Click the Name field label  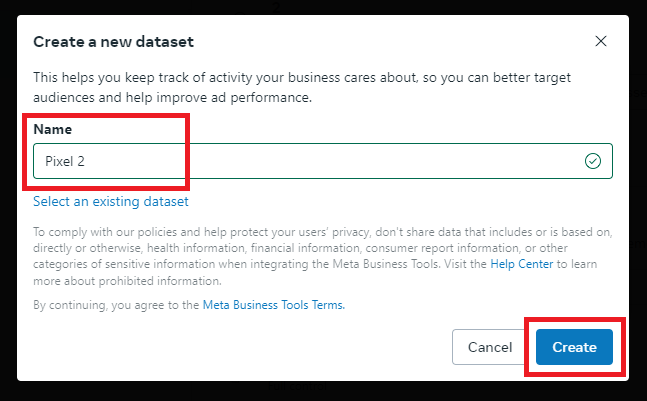[x=52, y=129]
